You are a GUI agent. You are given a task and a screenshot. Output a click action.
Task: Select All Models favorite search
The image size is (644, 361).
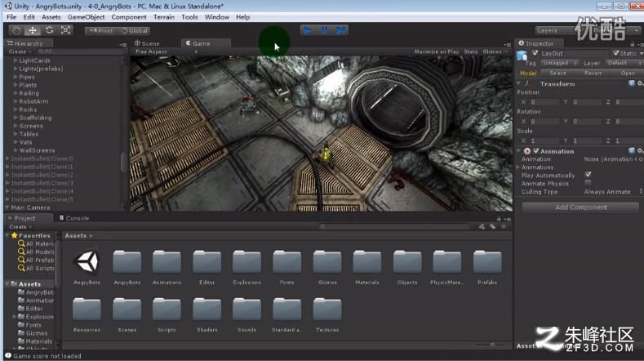point(36,252)
